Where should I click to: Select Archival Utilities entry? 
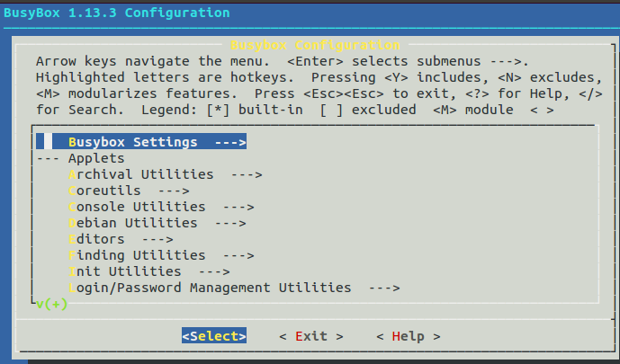click(165, 174)
